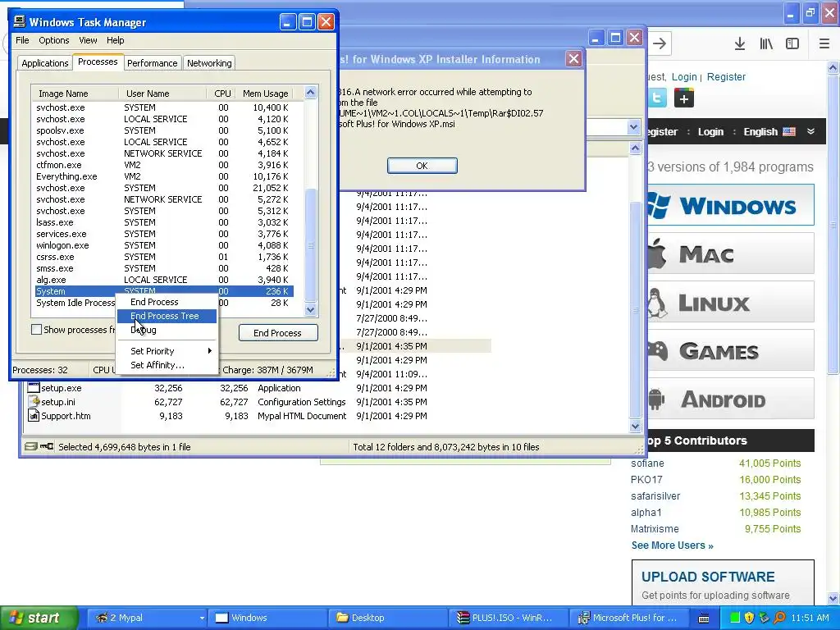Open the Desktop taskbar button
The image size is (840, 630).
[x=387, y=618]
